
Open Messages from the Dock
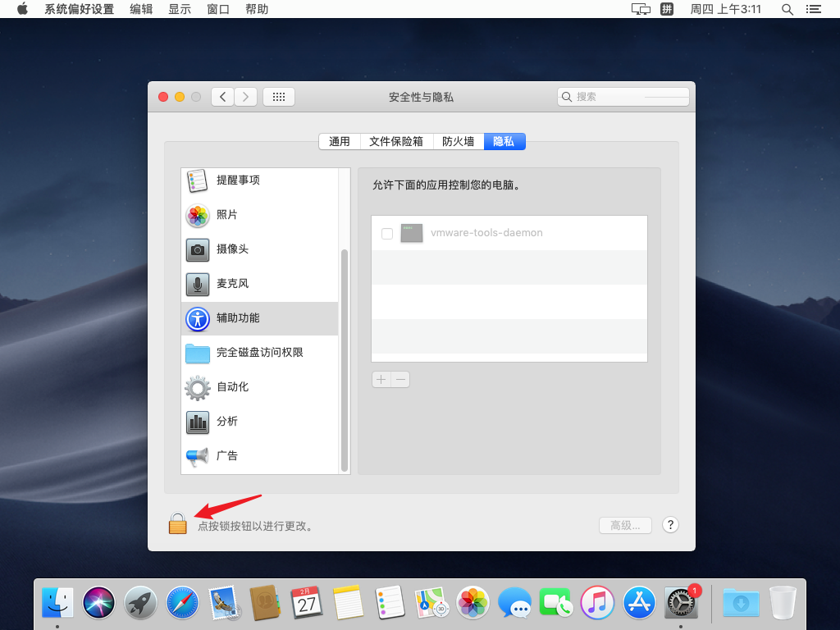tap(515, 603)
